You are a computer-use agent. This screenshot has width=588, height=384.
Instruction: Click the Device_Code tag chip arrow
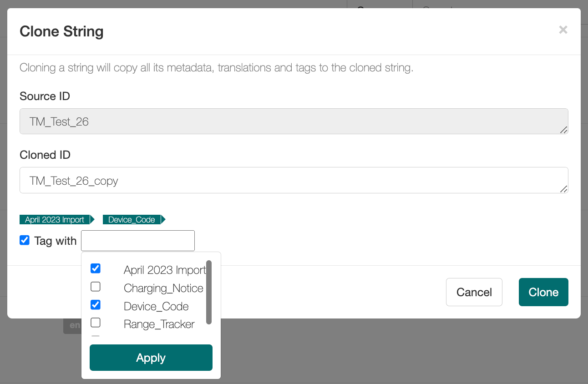[163, 219]
